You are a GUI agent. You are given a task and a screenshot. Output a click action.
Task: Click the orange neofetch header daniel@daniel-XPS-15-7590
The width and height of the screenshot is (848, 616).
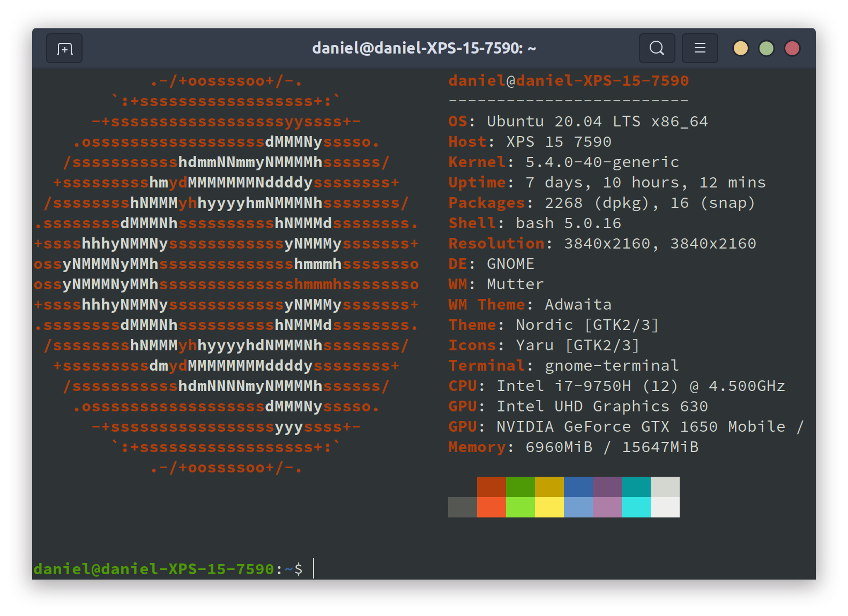[x=568, y=81]
